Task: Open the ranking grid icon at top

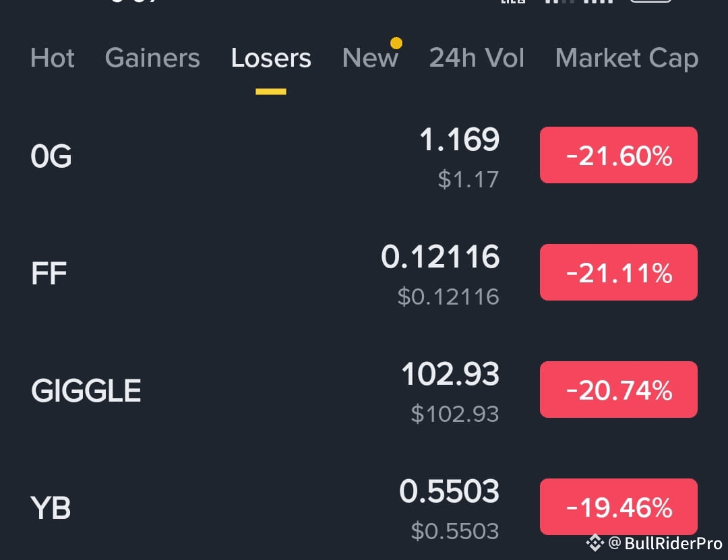Action: 514,3
